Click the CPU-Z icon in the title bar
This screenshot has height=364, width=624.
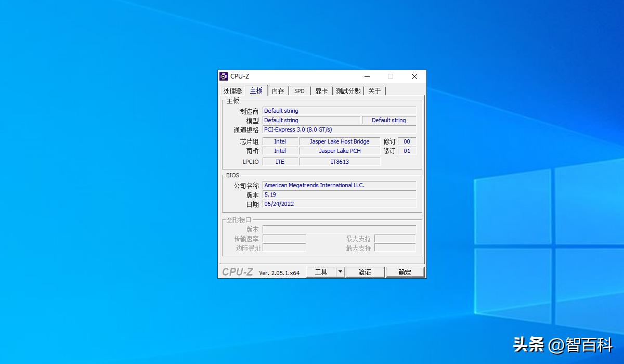pyautogui.click(x=224, y=76)
